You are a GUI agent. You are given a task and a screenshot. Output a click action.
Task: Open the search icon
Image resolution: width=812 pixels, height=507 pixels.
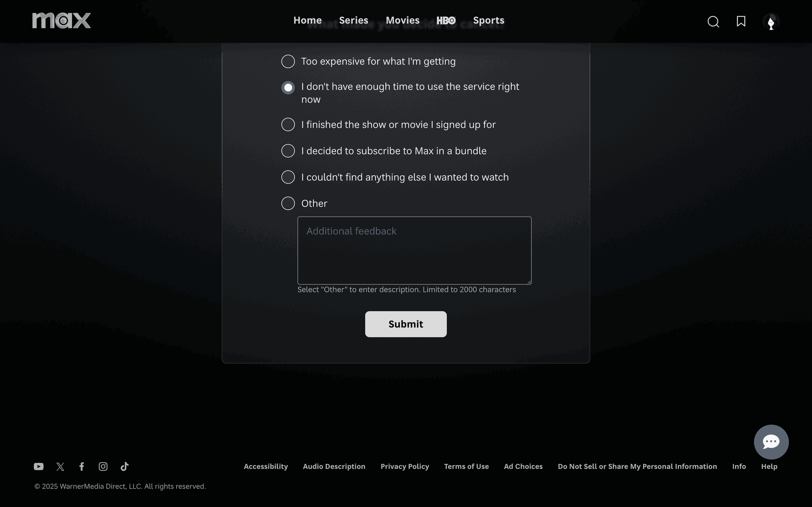coord(713,22)
